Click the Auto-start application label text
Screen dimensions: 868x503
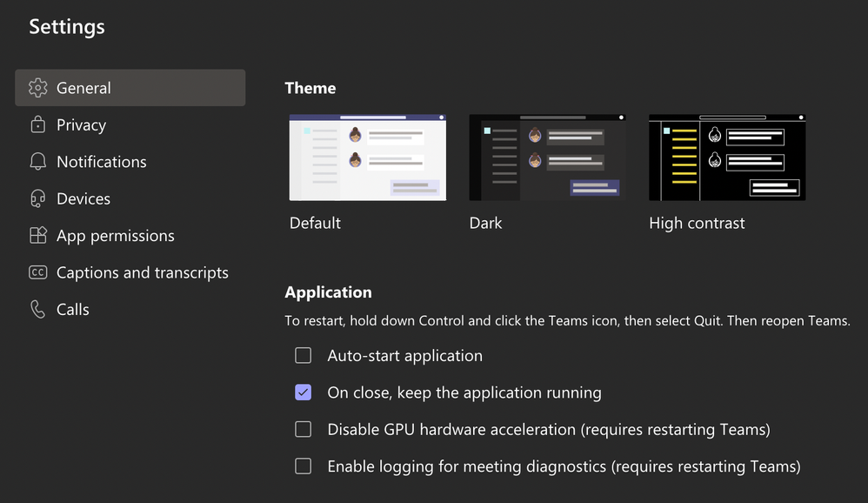click(404, 356)
